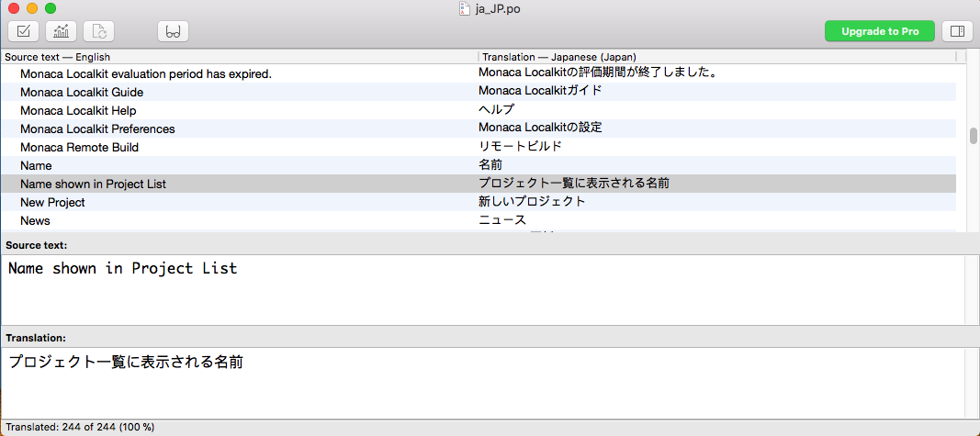Click inside the Source text box
This screenshot has height=436, width=980.
click(482, 290)
